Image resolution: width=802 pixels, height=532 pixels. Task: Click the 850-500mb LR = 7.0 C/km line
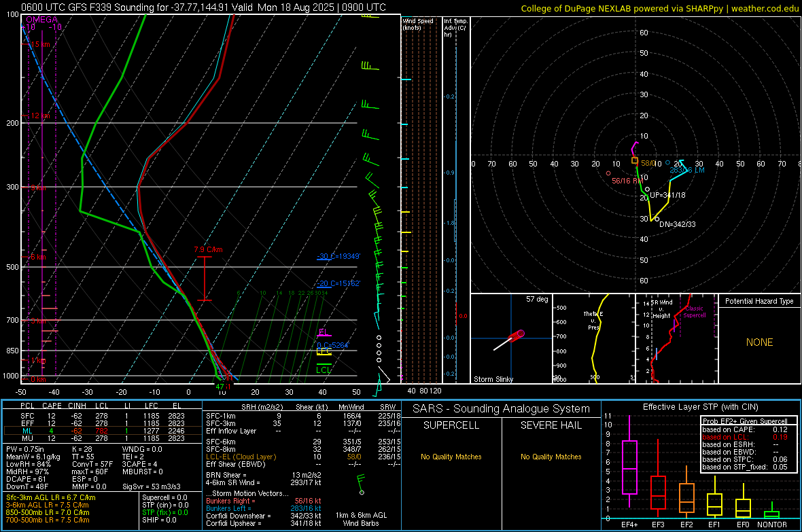click(48, 512)
